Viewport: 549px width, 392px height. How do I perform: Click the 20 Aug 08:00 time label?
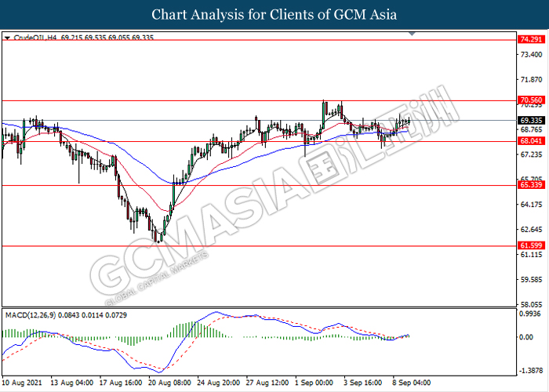click(x=169, y=383)
